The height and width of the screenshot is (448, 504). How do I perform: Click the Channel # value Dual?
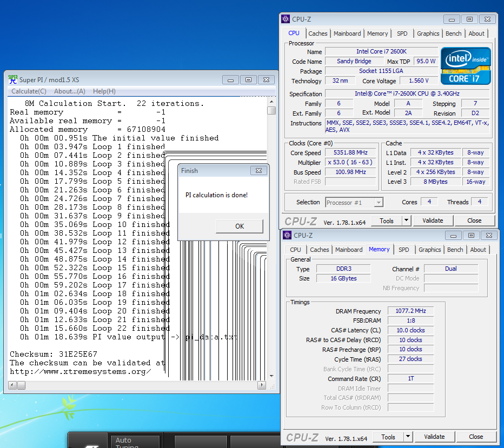[x=450, y=269]
